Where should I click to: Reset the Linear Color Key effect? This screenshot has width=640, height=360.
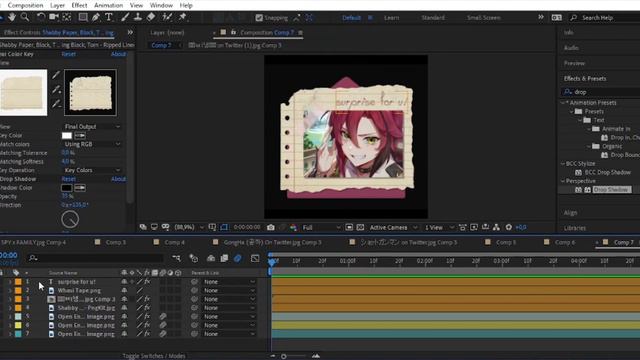click(69, 54)
